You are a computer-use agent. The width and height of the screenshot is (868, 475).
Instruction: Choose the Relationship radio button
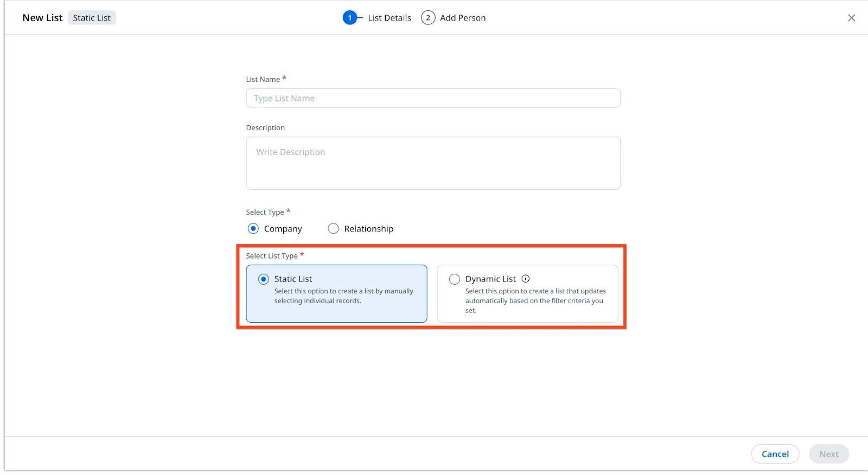pyautogui.click(x=333, y=228)
